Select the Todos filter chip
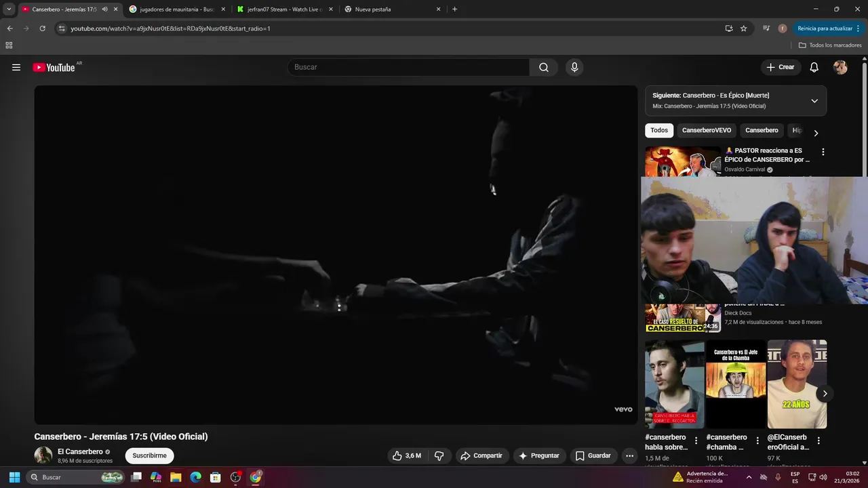 click(659, 130)
